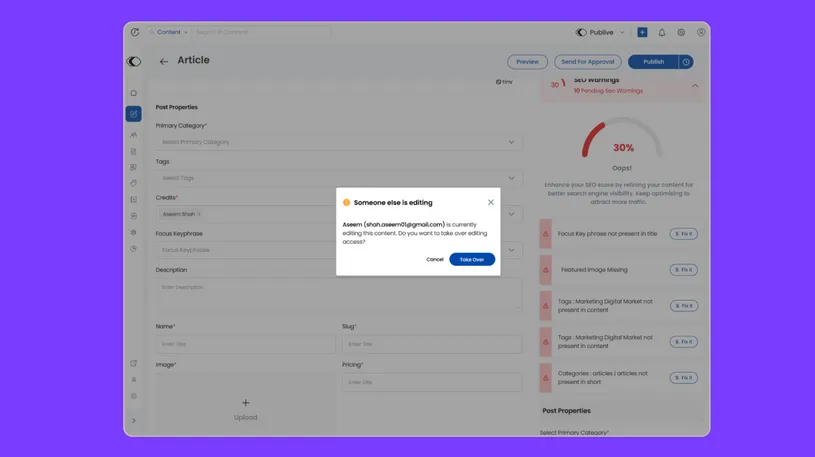Click warning icon beside Categories : articles

tap(546, 378)
